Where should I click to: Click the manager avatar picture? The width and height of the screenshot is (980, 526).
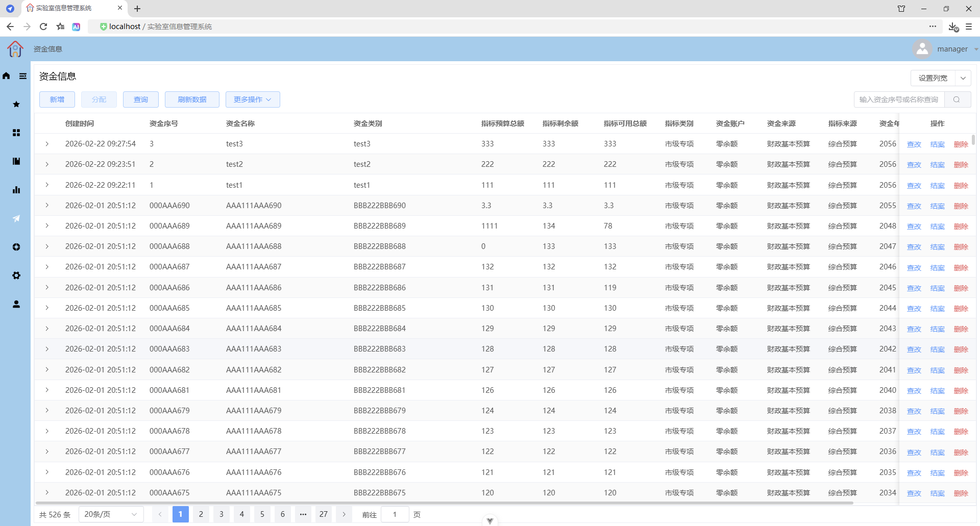point(922,49)
